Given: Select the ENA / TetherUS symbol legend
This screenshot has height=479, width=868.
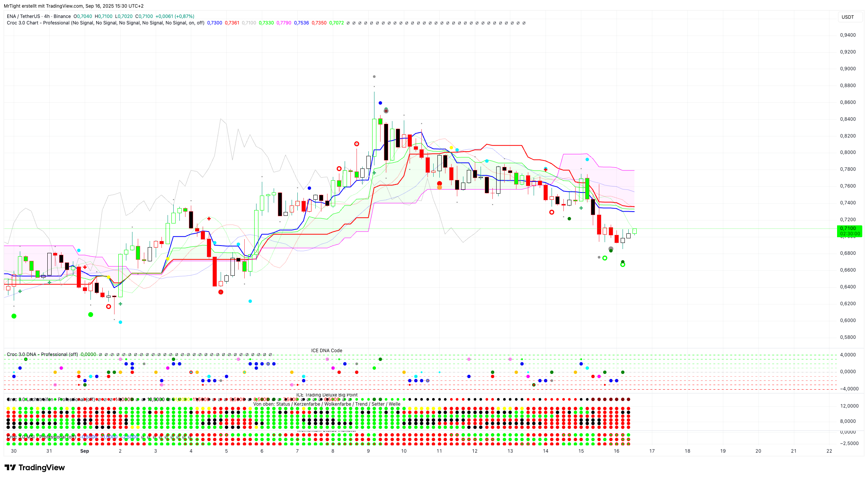Looking at the screenshot, I should [23, 16].
